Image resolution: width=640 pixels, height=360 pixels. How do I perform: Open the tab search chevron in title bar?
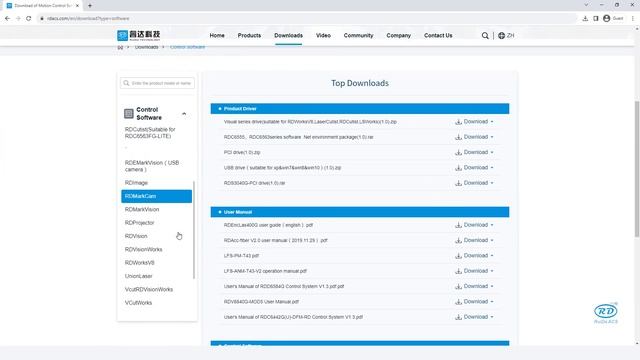586,5
